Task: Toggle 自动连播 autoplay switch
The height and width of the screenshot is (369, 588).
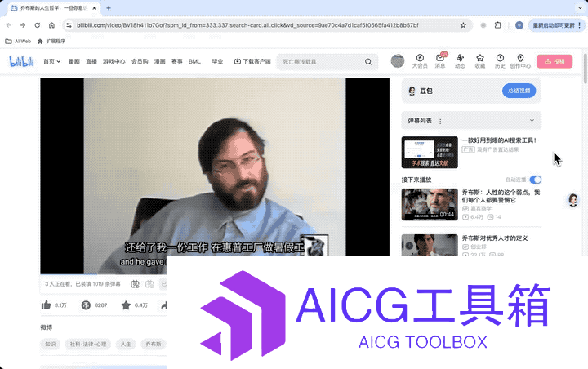Action: pyautogui.click(x=536, y=180)
